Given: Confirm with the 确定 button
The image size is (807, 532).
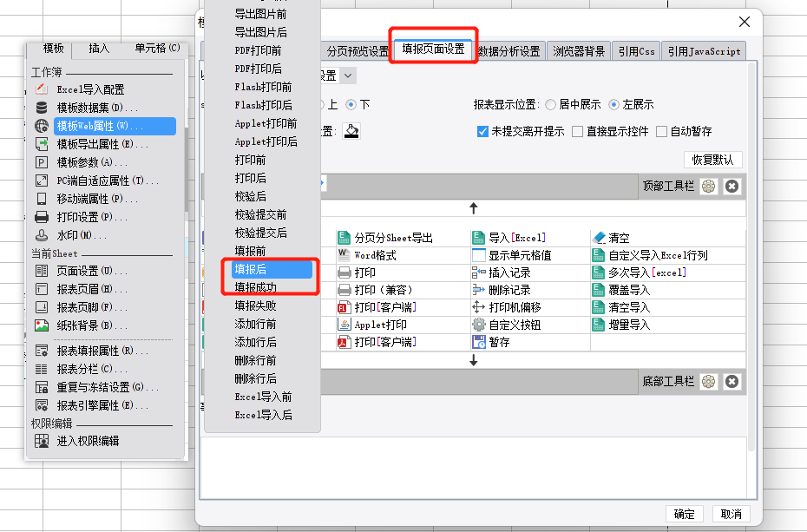Looking at the screenshot, I should (684, 514).
